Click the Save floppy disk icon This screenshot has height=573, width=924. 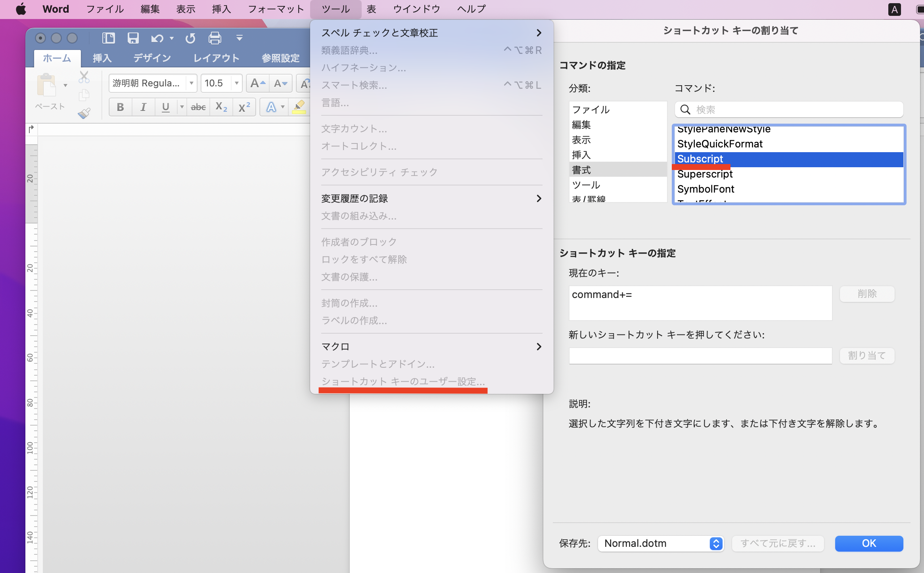(133, 38)
